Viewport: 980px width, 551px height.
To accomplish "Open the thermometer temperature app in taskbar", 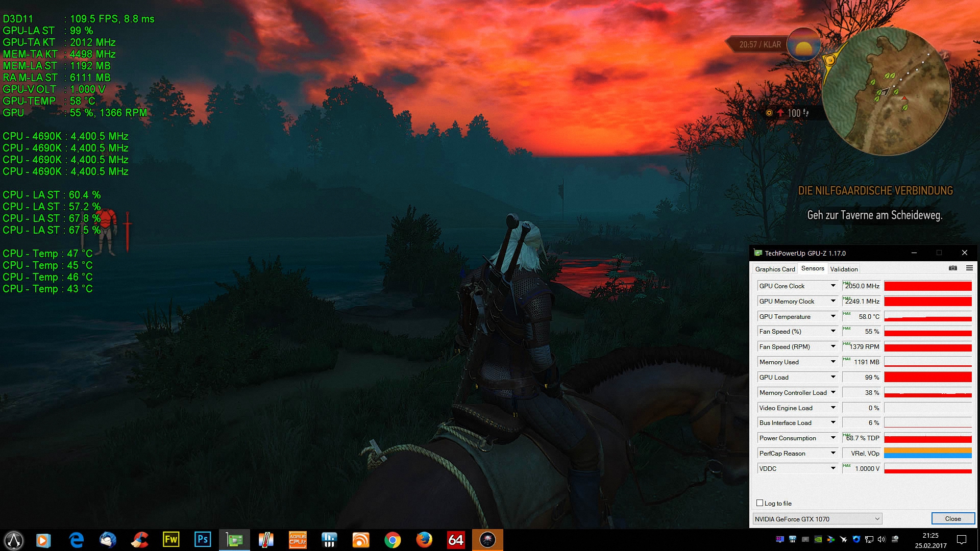I will 266,540.
